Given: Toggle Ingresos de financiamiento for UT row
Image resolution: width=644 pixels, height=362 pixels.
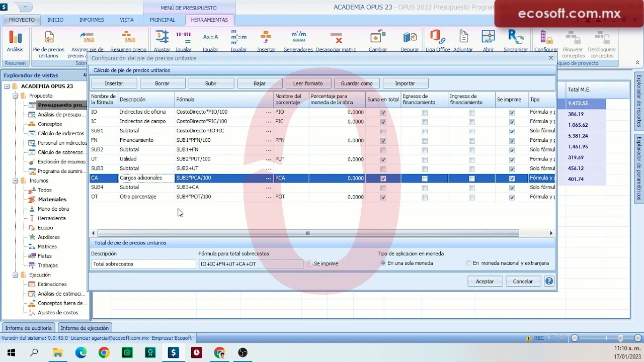Looking at the screenshot, I should click(x=471, y=159).
